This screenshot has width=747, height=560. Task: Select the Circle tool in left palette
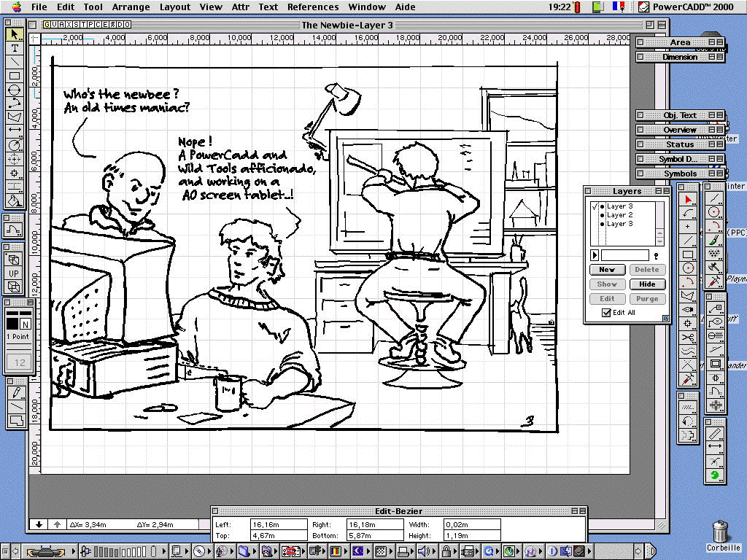tap(15, 90)
